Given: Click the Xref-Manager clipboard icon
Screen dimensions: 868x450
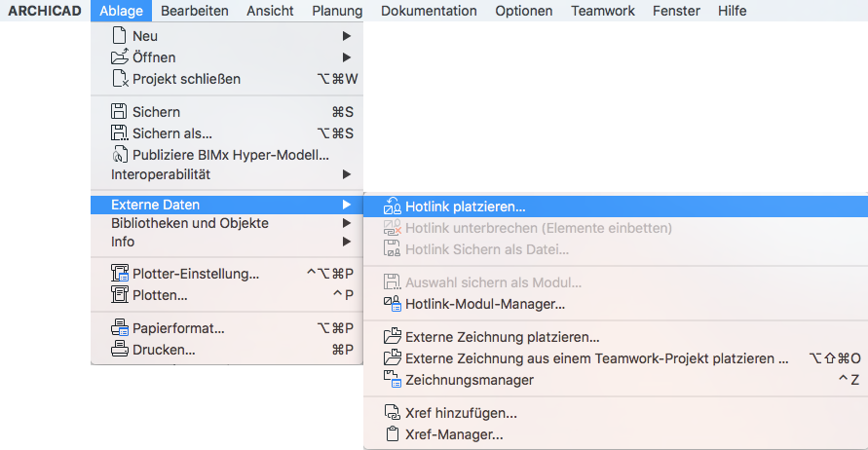Looking at the screenshot, I should [393, 434].
